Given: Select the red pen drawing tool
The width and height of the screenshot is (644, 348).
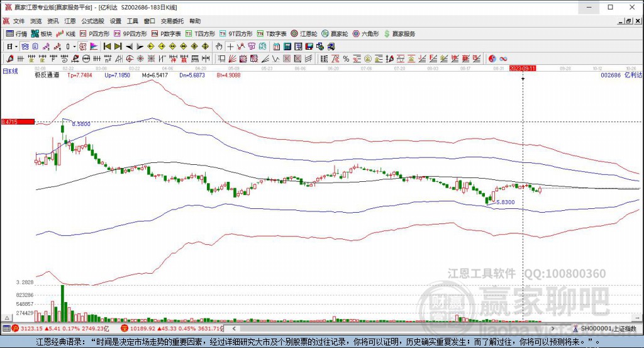Looking at the screenshot, I should click(10, 59).
